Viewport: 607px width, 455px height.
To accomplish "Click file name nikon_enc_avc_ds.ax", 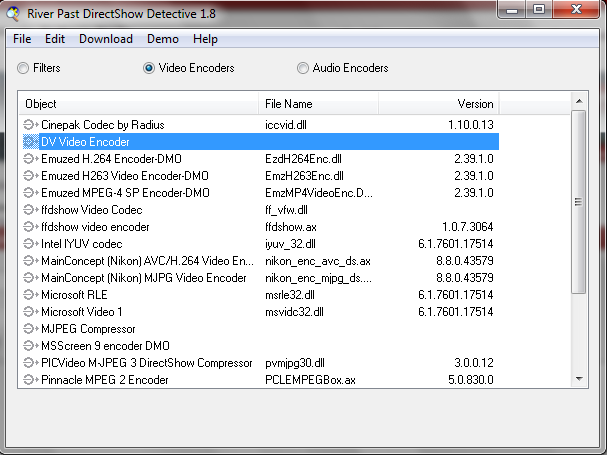I will pos(318,261).
